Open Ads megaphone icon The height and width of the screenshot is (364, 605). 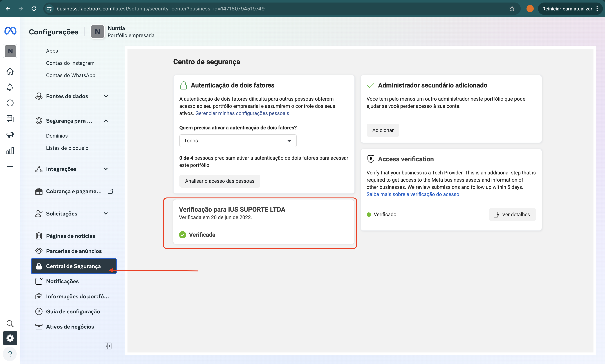point(10,134)
